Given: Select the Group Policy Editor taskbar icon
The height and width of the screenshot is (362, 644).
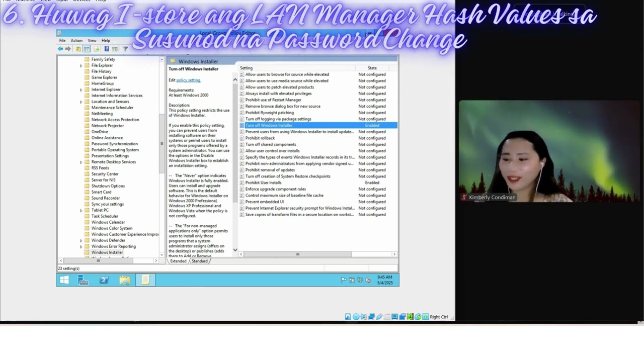Looking at the screenshot, I should tap(145, 280).
